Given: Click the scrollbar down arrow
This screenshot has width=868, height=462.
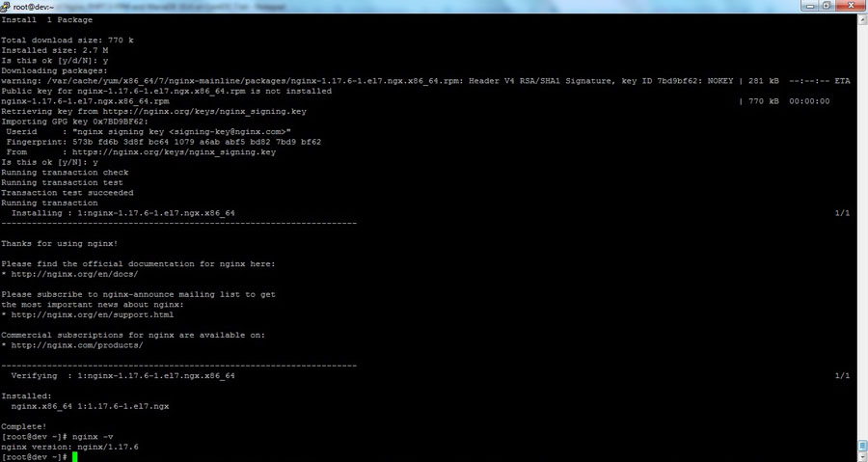Looking at the screenshot, I should coord(863,457).
